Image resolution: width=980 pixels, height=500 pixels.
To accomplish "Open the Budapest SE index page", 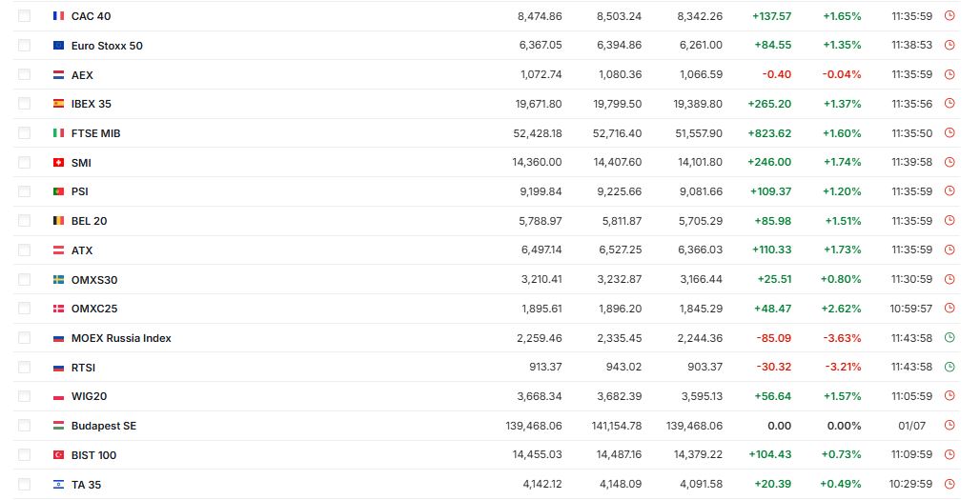I will (x=104, y=426).
